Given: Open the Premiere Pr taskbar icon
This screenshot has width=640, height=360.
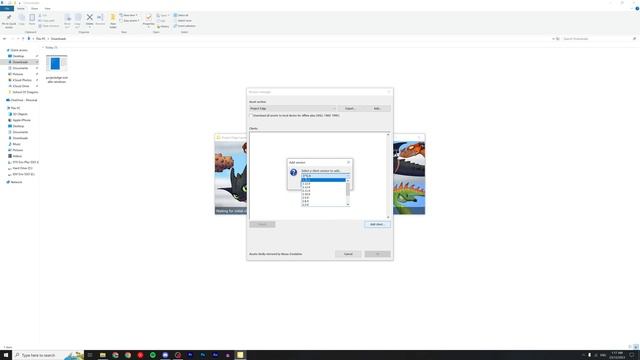Looking at the screenshot, I should [x=190, y=355].
